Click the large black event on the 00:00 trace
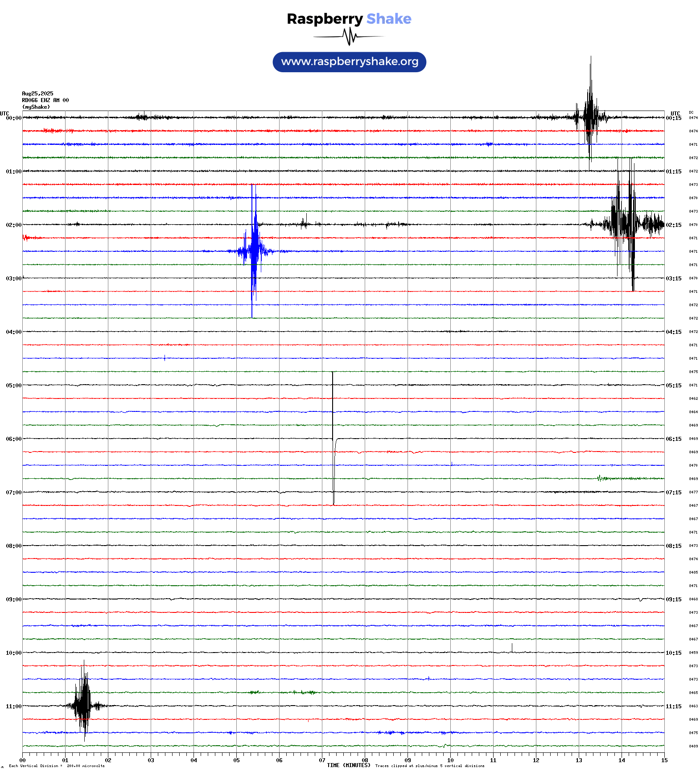Viewport: 700px width, 772px height. click(590, 117)
